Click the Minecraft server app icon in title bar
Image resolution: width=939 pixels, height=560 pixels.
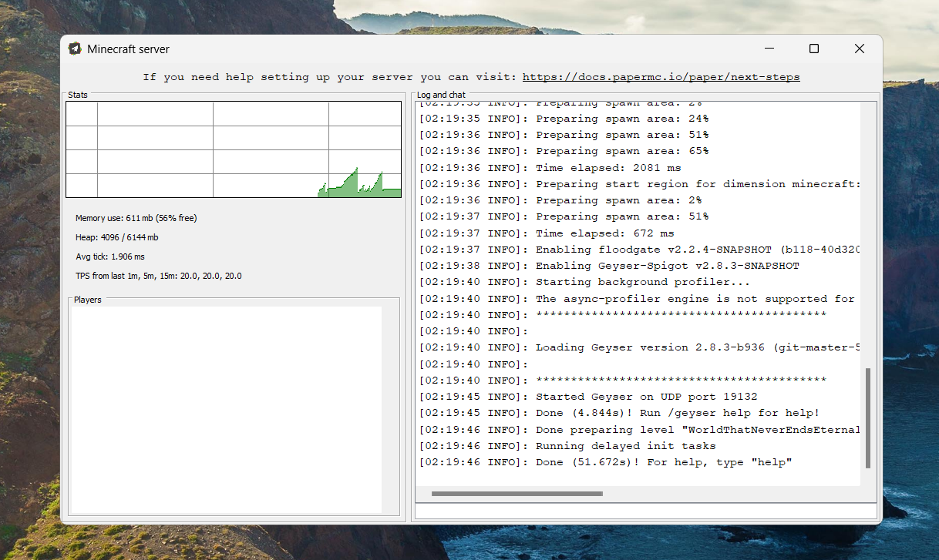click(x=75, y=49)
